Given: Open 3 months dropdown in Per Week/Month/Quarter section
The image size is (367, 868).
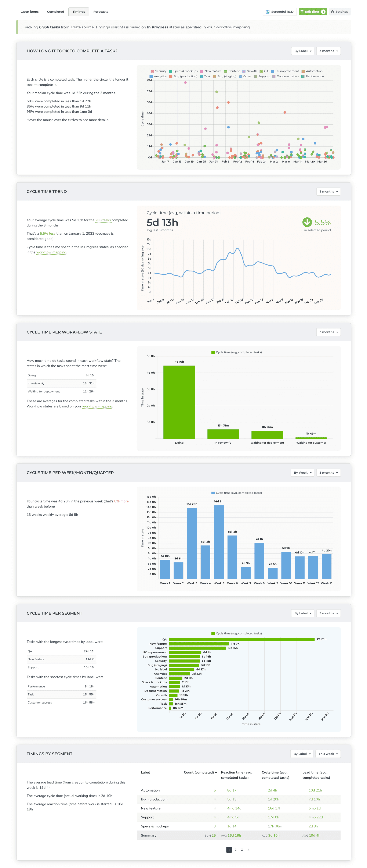Looking at the screenshot, I should [329, 473].
